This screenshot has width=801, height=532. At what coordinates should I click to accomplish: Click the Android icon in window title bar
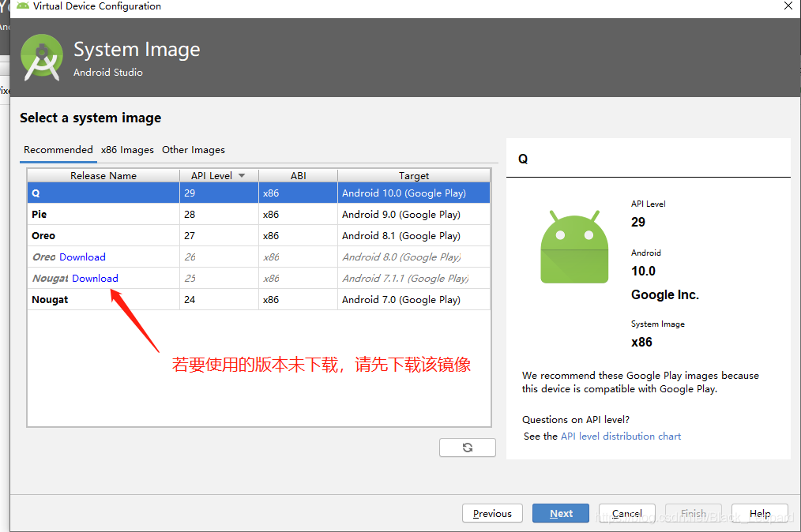click(x=22, y=6)
